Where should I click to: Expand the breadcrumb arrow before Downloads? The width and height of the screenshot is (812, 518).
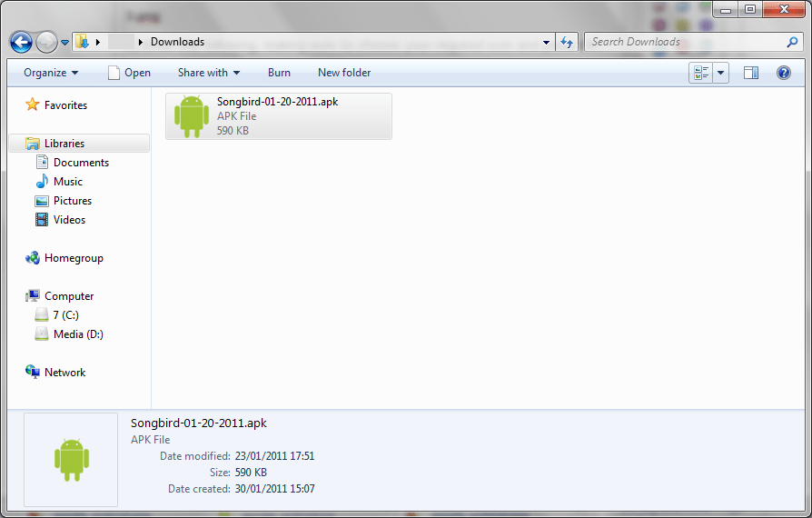pyautogui.click(x=141, y=42)
